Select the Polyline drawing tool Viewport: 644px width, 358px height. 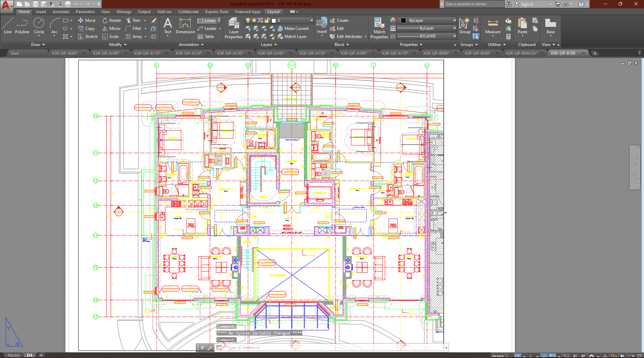[22, 26]
